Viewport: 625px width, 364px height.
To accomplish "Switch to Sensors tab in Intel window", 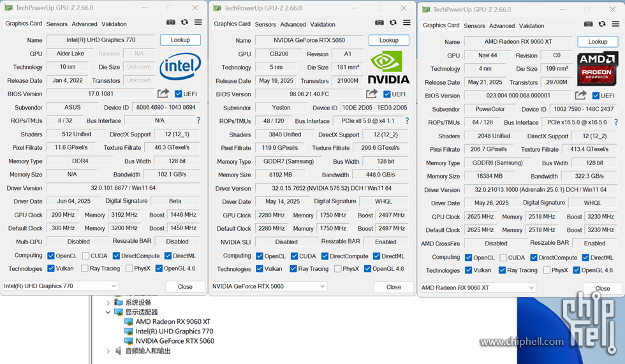I will click(57, 24).
